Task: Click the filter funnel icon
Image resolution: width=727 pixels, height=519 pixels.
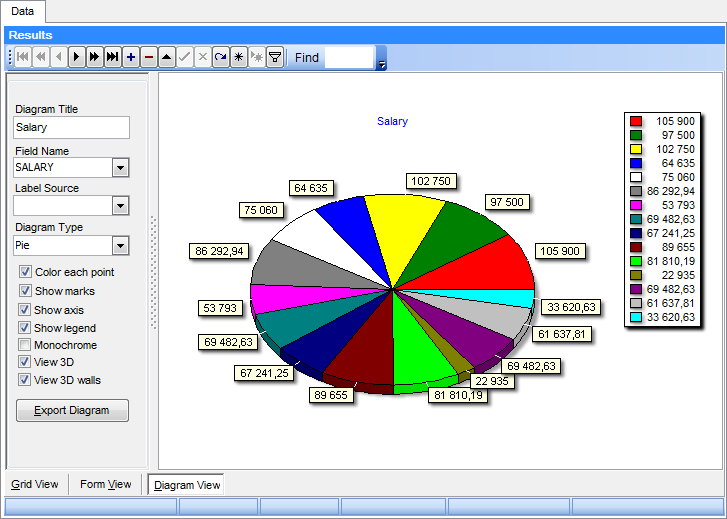Action: coord(275,58)
